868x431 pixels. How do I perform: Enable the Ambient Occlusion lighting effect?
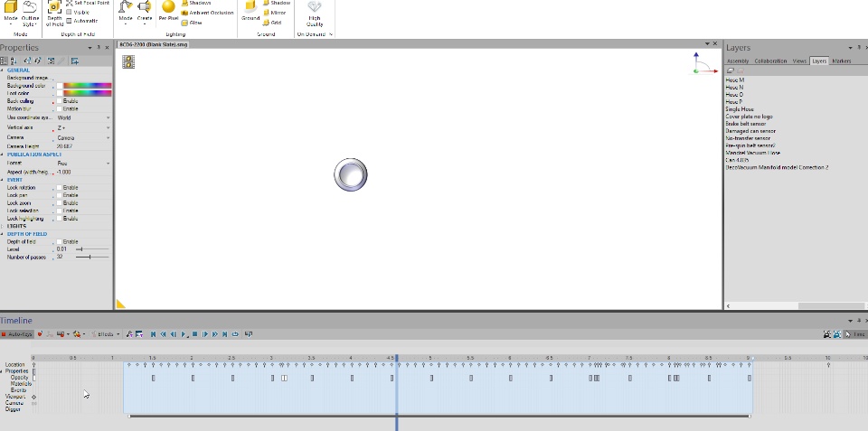(208, 13)
